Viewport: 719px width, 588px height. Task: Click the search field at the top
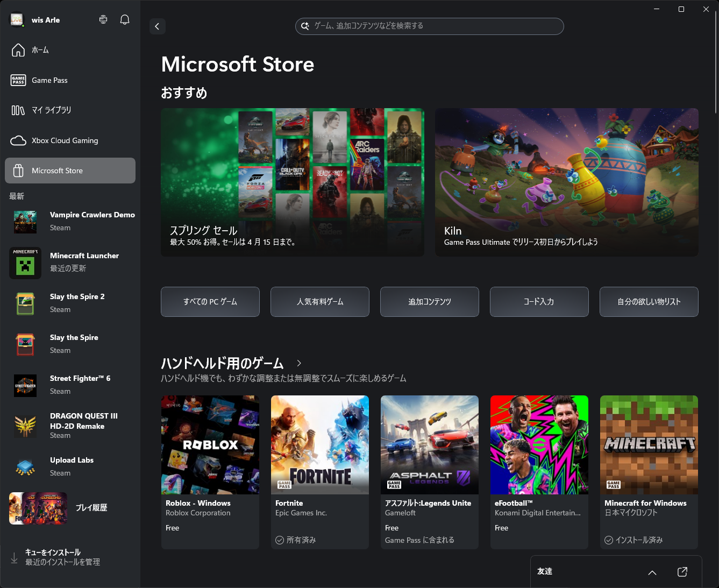(429, 26)
